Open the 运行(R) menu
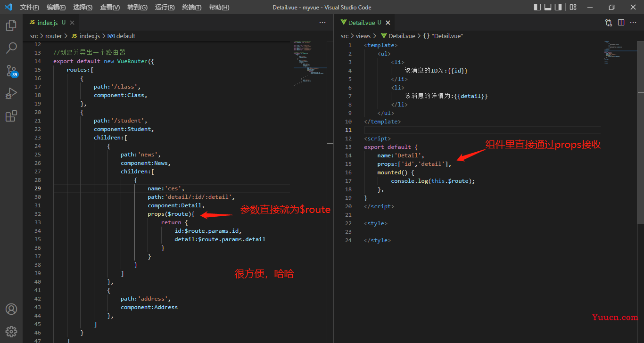This screenshot has width=644, height=343. (x=165, y=7)
